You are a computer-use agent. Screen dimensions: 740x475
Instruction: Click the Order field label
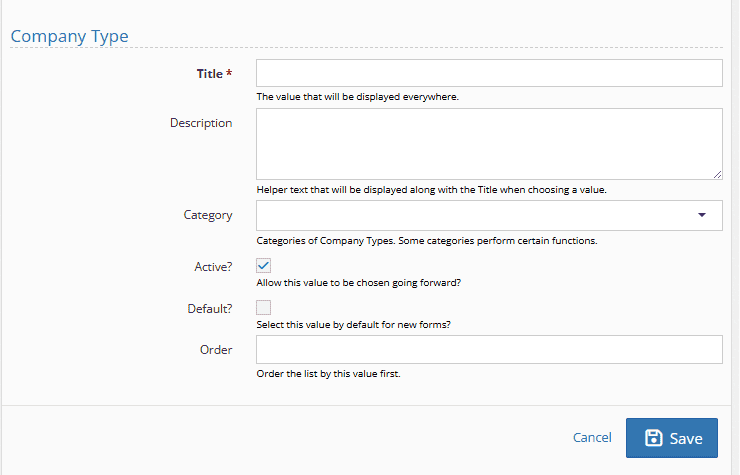click(x=216, y=350)
